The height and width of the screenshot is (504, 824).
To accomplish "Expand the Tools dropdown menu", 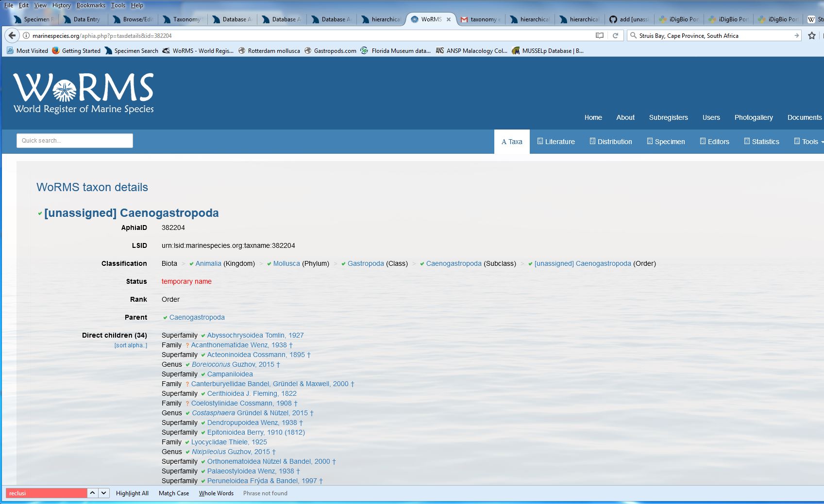I will (x=809, y=141).
